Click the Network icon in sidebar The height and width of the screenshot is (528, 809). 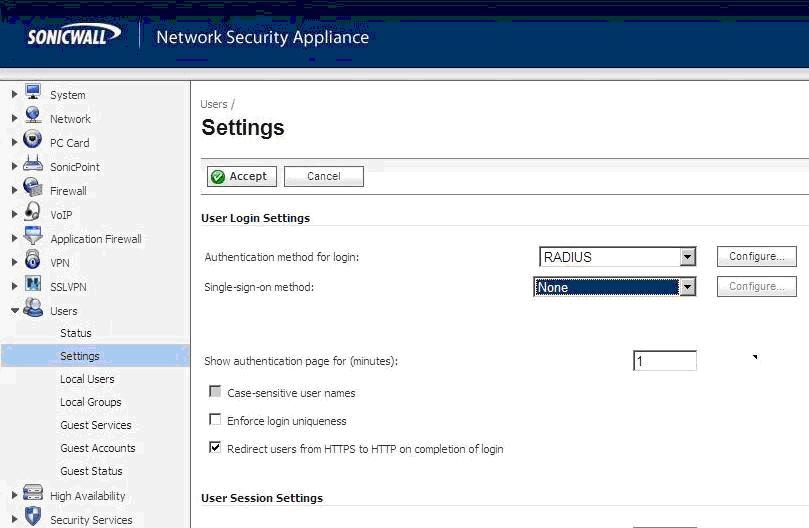(33, 117)
